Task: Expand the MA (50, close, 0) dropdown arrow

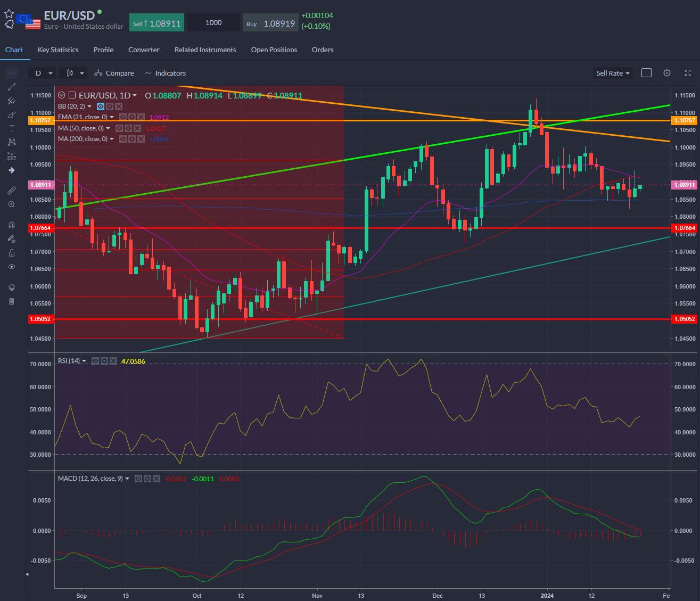Action: tap(109, 128)
